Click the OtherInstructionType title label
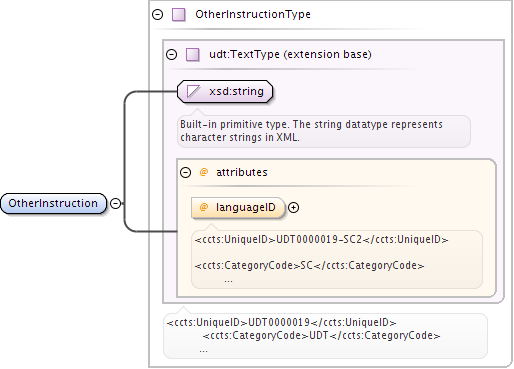The image size is (514, 369). (x=253, y=14)
